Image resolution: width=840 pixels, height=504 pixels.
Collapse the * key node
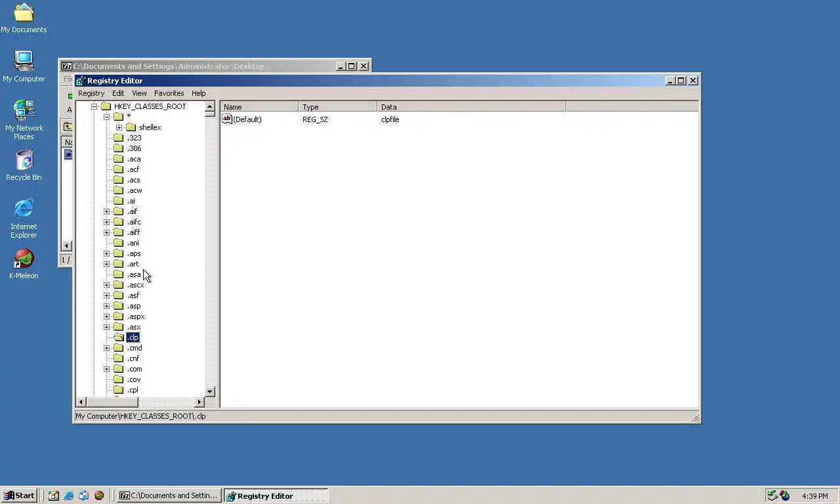(107, 117)
